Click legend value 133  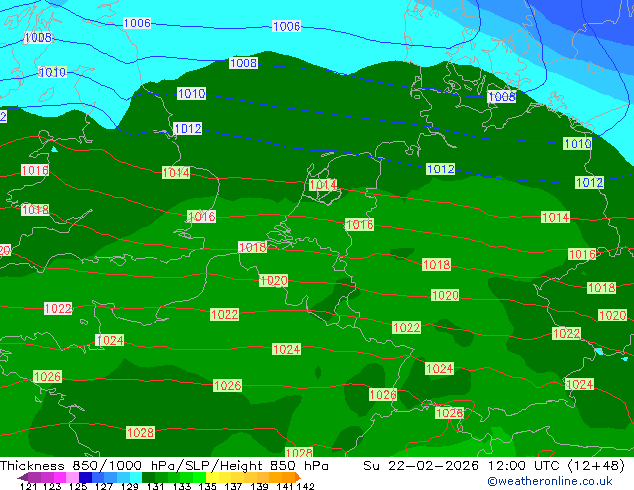tap(182, 486)
